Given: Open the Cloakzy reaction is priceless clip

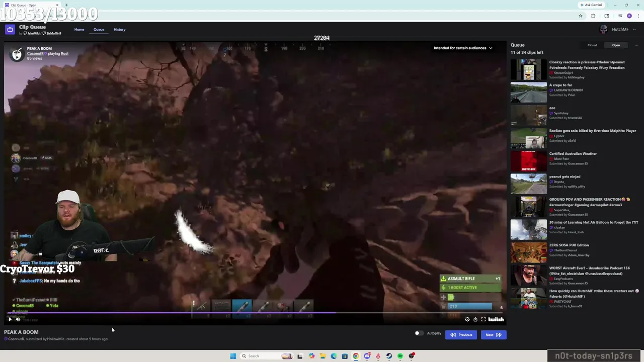Looking at the screenshot, I should (575, 69).
